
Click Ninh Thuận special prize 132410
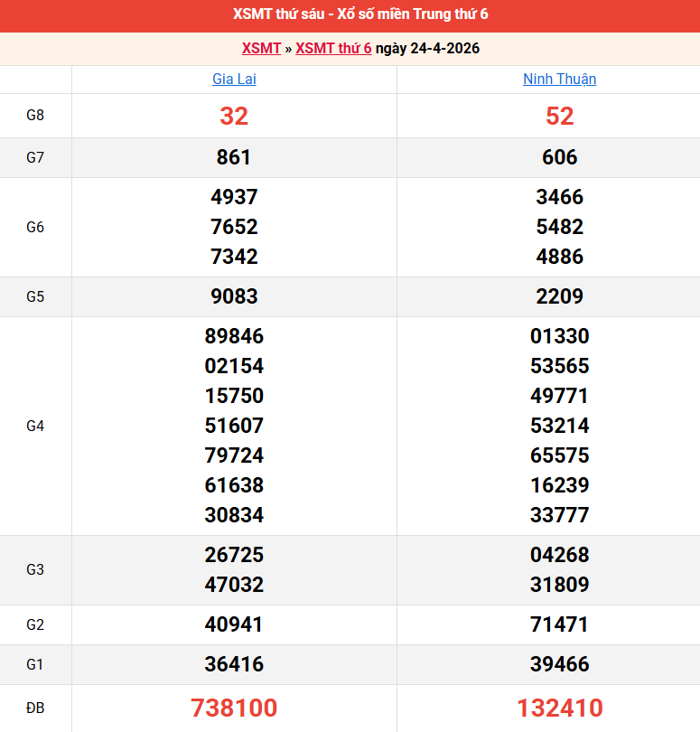pyautogui.click(x=559, y=708)
